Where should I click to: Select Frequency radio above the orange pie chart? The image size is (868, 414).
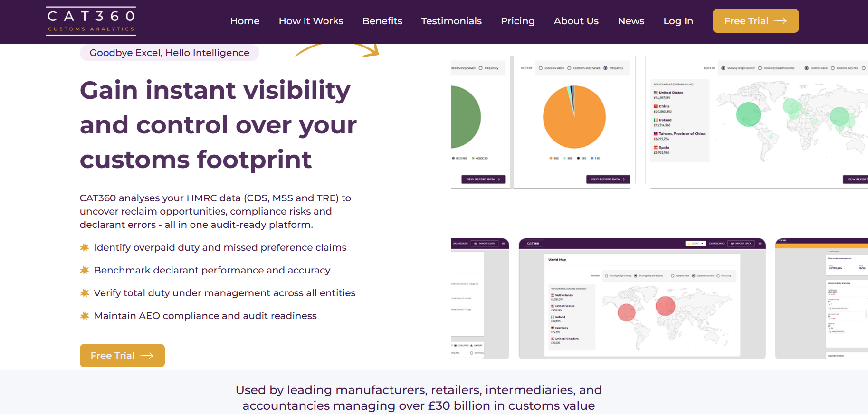[x=605, y=68]
